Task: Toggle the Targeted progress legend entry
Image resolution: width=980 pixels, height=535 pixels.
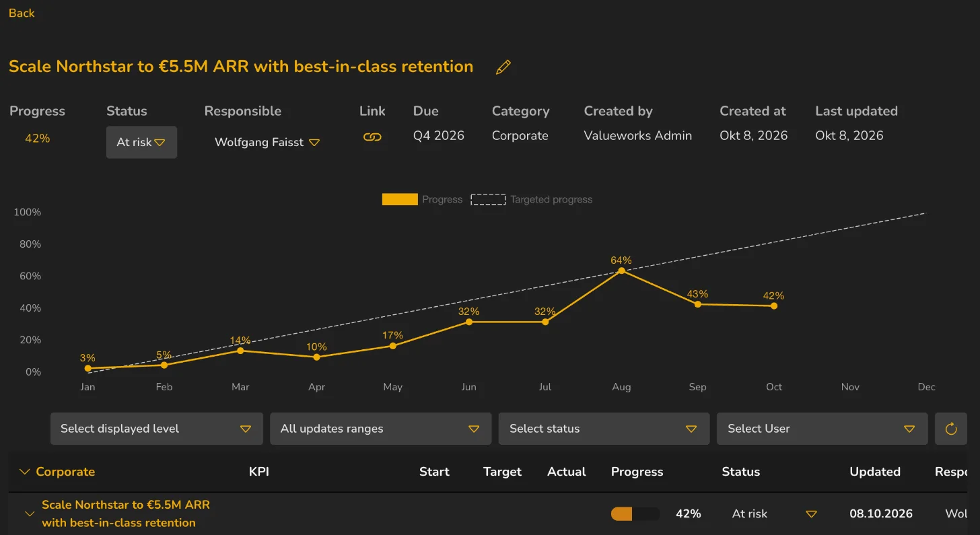Action: 532,199
